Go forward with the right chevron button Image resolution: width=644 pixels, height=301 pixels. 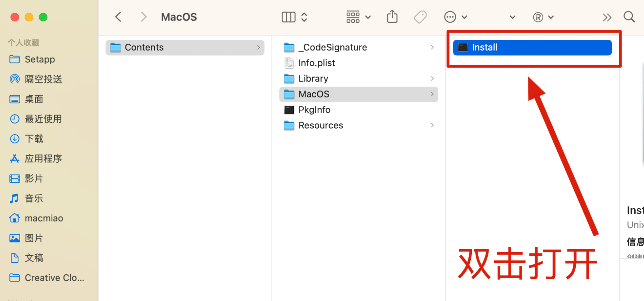click(x=143, y=17)
